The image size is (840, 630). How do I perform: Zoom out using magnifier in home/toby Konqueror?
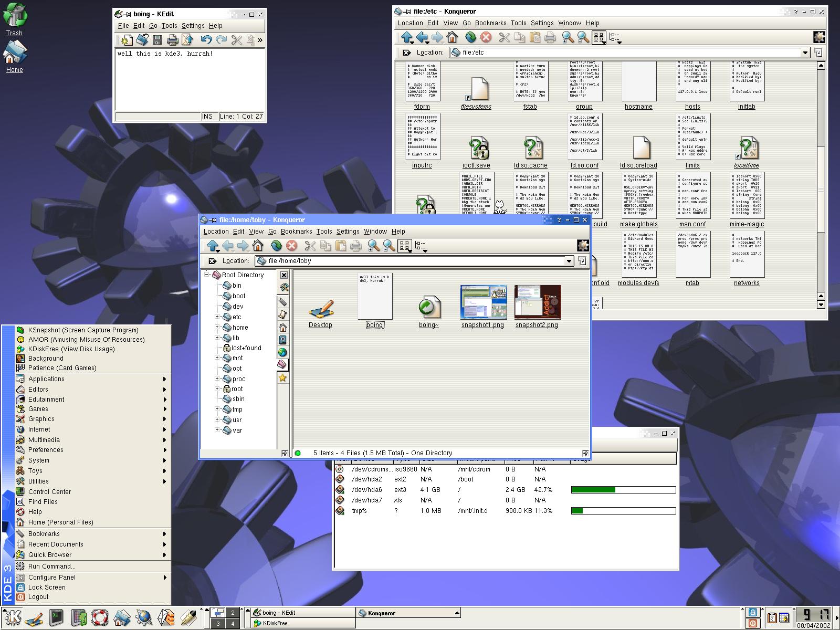click(x=388, y=246)
